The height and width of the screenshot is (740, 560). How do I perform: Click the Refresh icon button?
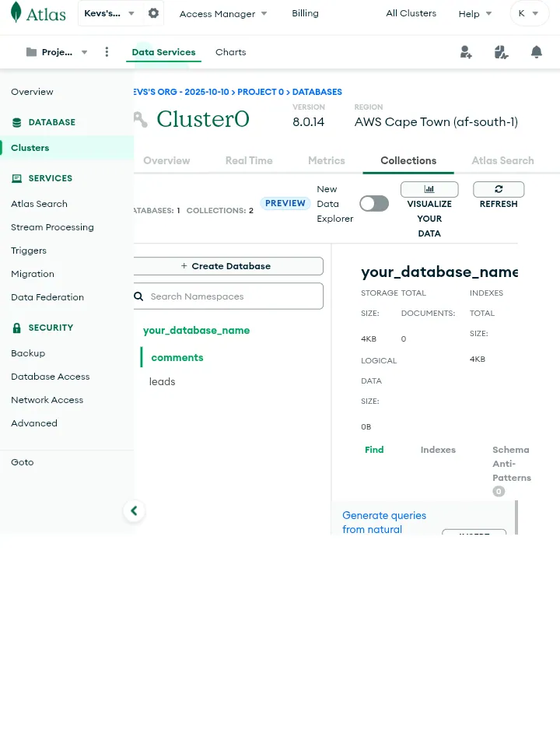(x=499, y=189)
